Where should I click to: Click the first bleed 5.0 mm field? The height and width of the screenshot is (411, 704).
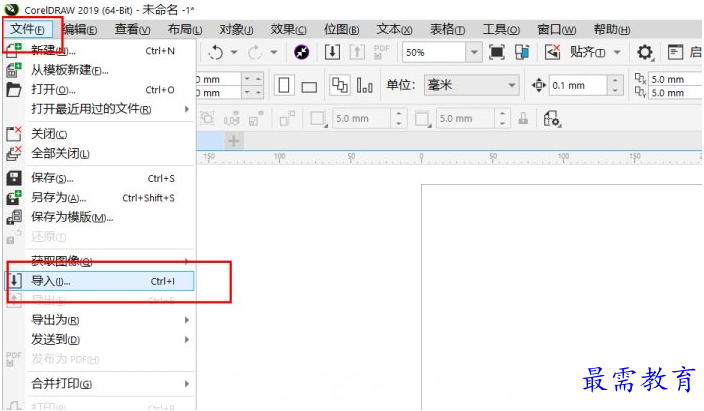(361, 119)
